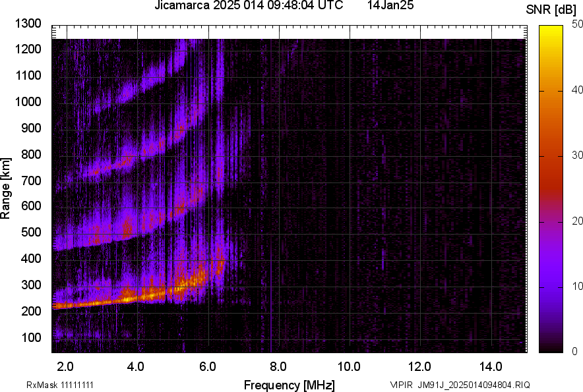Image resolution: width=583 pixels, height=392 pixels.
Task: Click the range tick label 200
Action: pyautogui.click(x=31, y=311)
